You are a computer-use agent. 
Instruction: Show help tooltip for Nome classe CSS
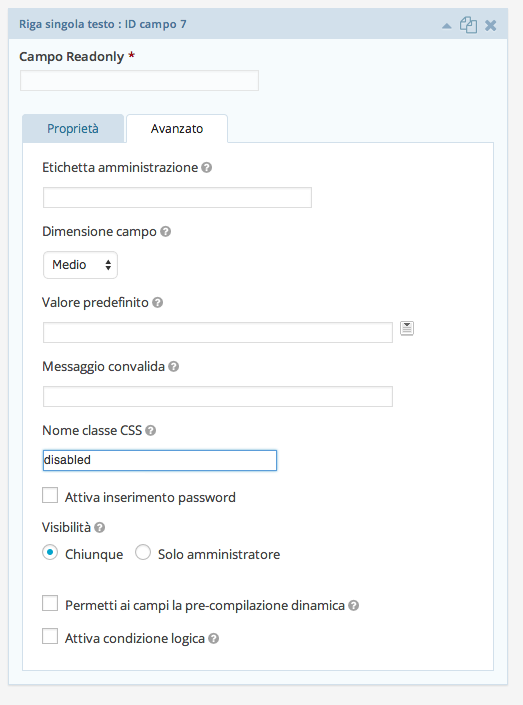click(x=151, y=431)
